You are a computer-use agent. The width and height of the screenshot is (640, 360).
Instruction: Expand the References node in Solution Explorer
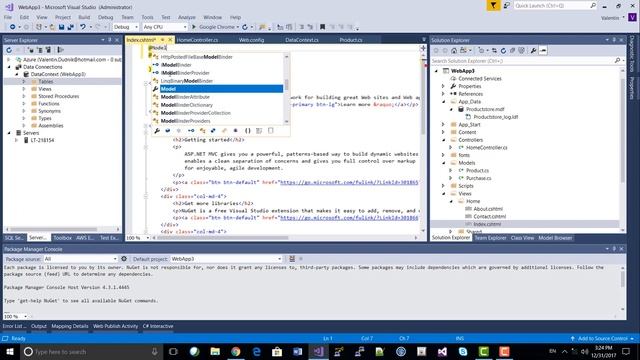pos(444,94)
